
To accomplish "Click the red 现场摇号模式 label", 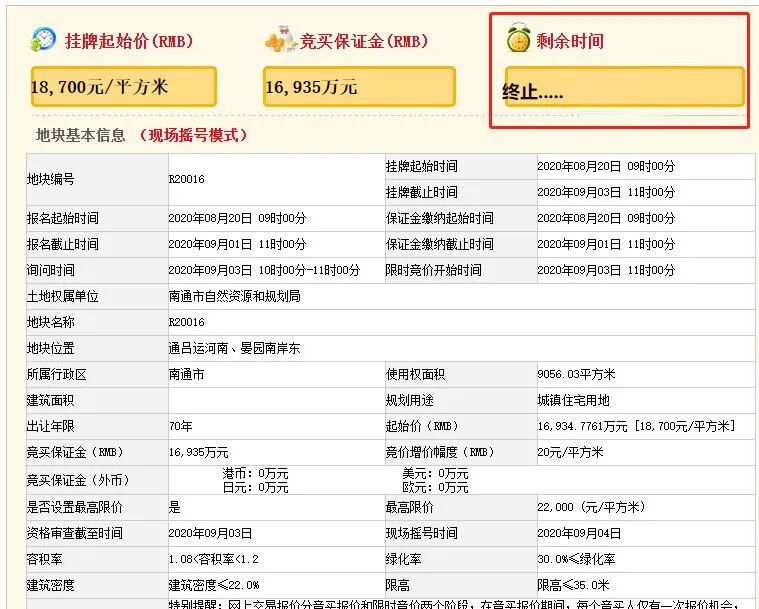I will [193, 135].
